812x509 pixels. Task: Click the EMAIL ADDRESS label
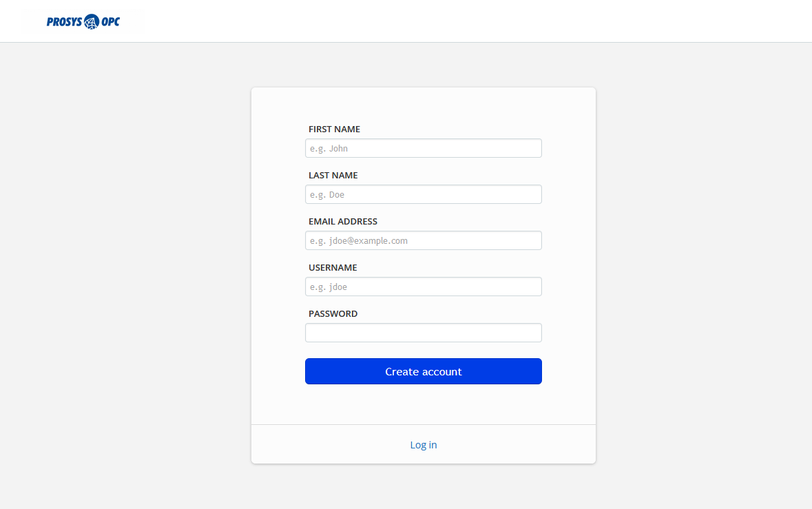pos(343,222)
